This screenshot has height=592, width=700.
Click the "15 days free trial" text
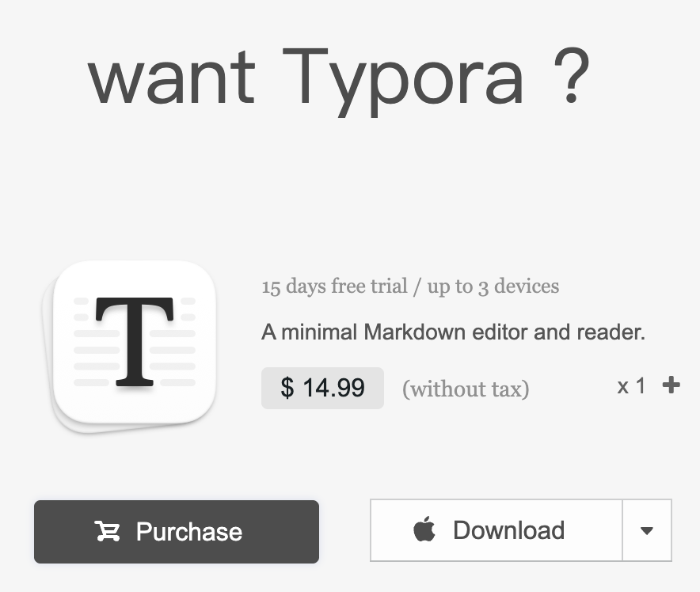pyautogui.click(x=333, y=287)
